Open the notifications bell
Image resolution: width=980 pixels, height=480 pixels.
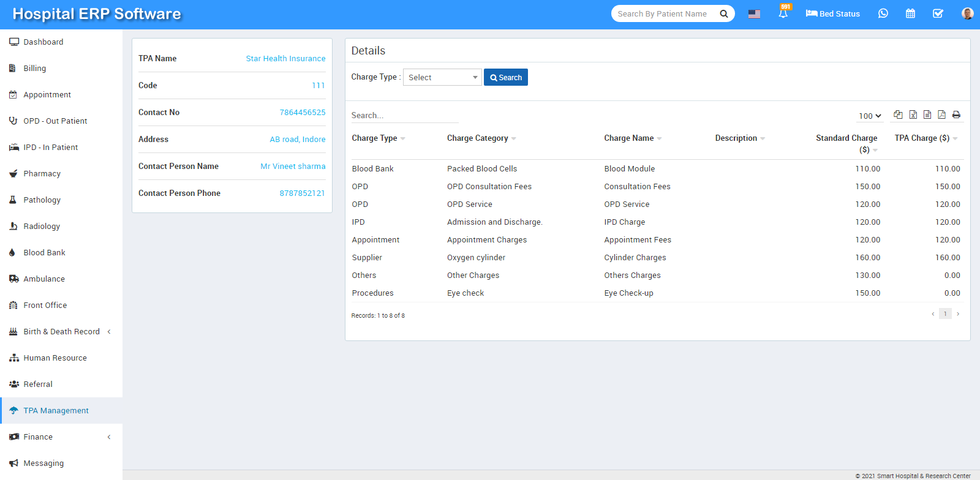[783, 13]
